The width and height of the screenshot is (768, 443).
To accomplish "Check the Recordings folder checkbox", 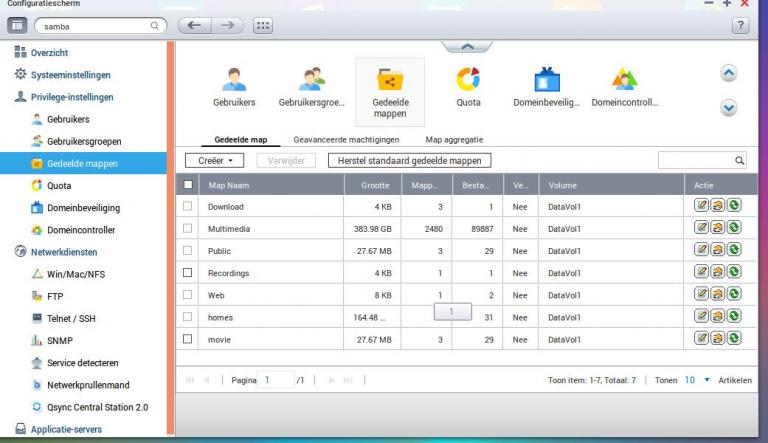I will pyautogui.click(x=187, y=273).
